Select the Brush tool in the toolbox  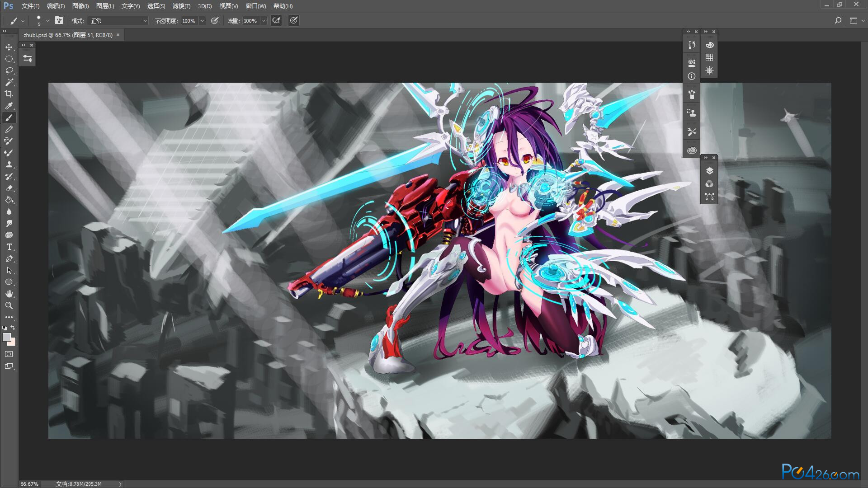(9, 117)
